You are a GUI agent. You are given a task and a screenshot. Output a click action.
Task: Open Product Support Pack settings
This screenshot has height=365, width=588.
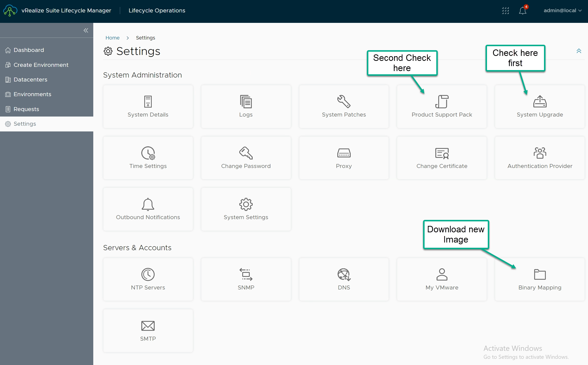(x=441, y=107)
